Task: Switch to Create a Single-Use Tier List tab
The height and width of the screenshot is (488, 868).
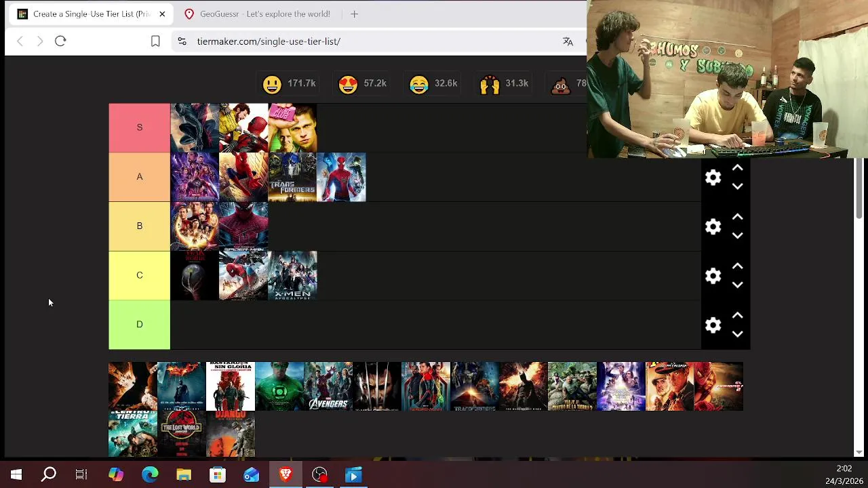Action: (x=92, y=14)
